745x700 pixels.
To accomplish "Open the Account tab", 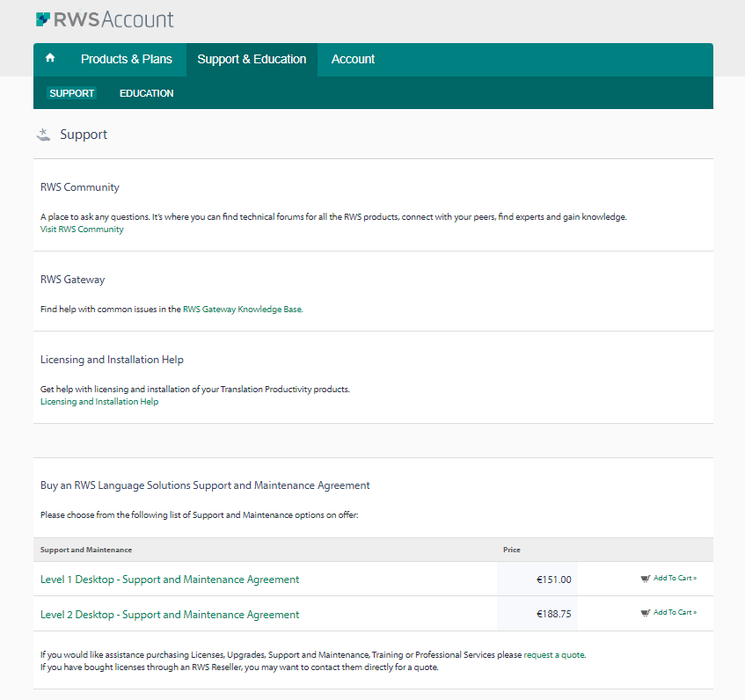I will click(x=353, y=60).
